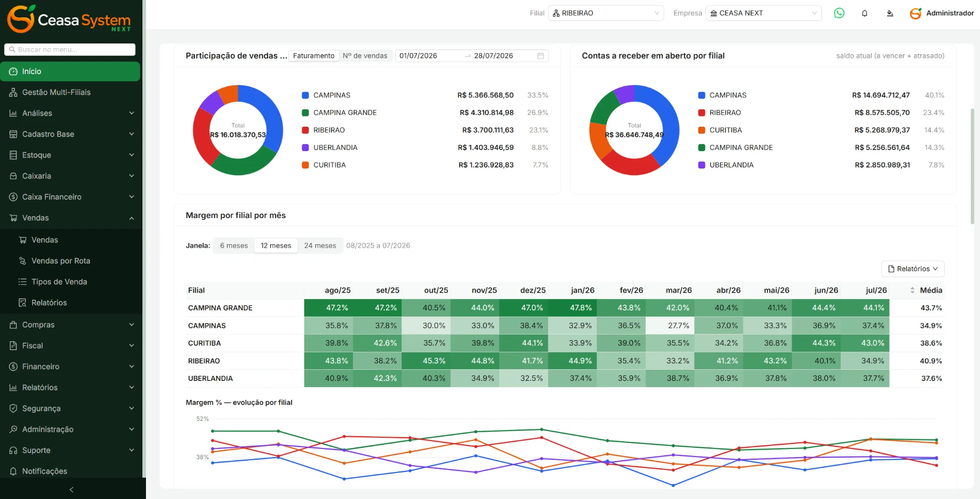980x499 pixels.
Task: Click the R$ 1.403.946,59 UBERLANDIA value
Action: [485, 148]
